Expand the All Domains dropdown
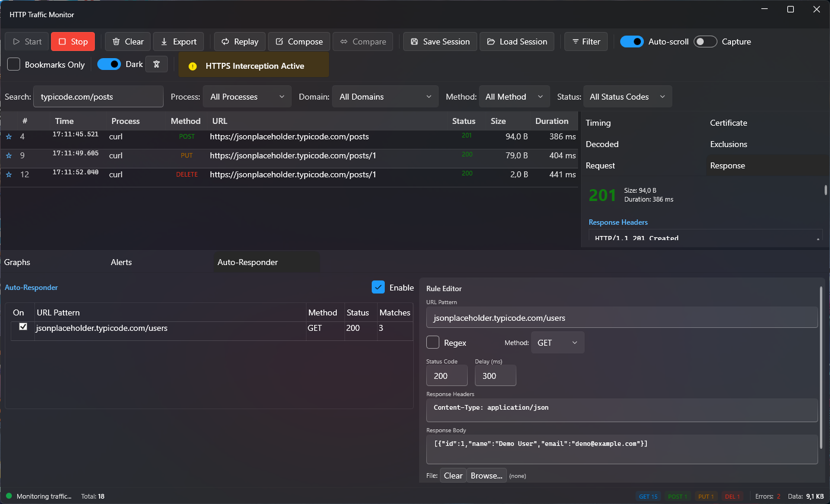Screen dimensions: 830x504 pyautogui.click(x=385, y=97)
